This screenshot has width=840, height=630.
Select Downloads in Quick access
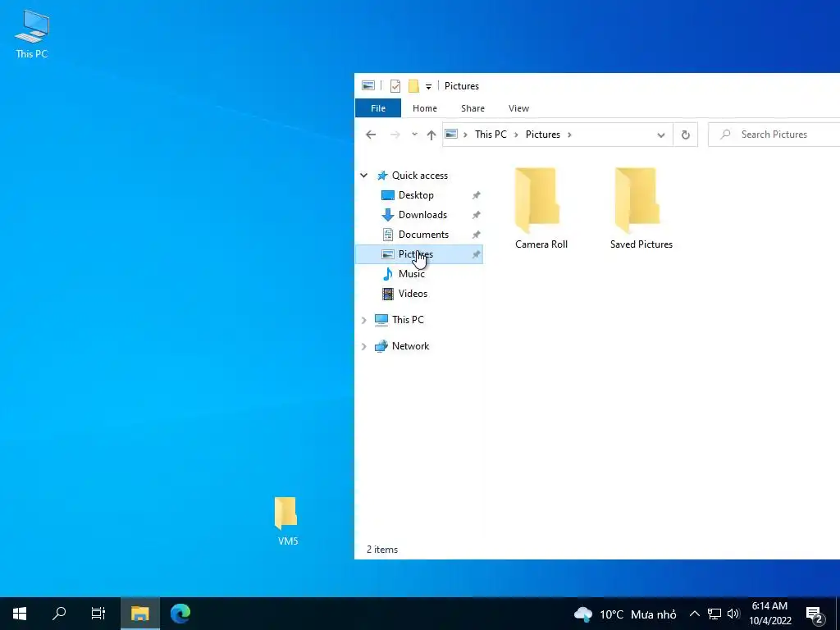click(x=422, y=215)
